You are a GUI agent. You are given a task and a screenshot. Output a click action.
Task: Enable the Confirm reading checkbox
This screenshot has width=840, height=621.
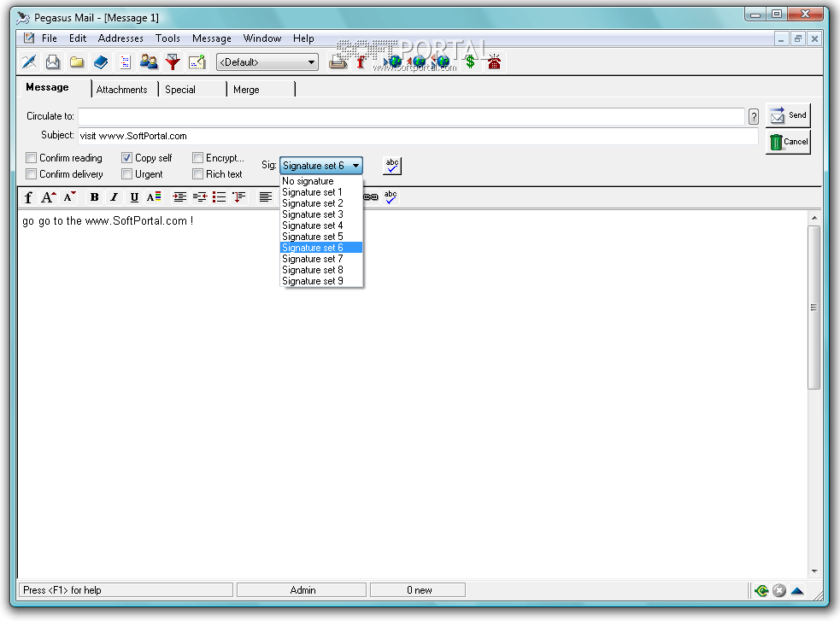click(x=31, y=158)
